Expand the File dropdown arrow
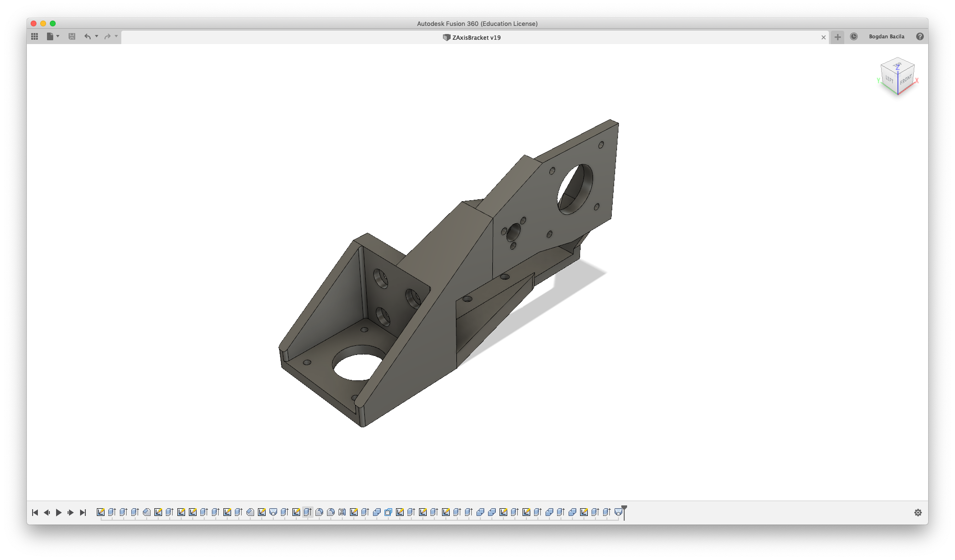The image size is (955, 560). pos(58,36)
